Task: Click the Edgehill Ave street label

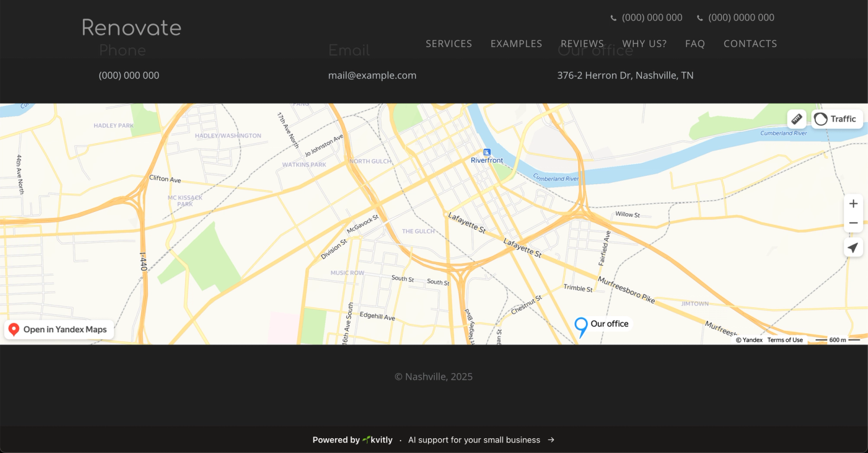Action: coord(377,317)
